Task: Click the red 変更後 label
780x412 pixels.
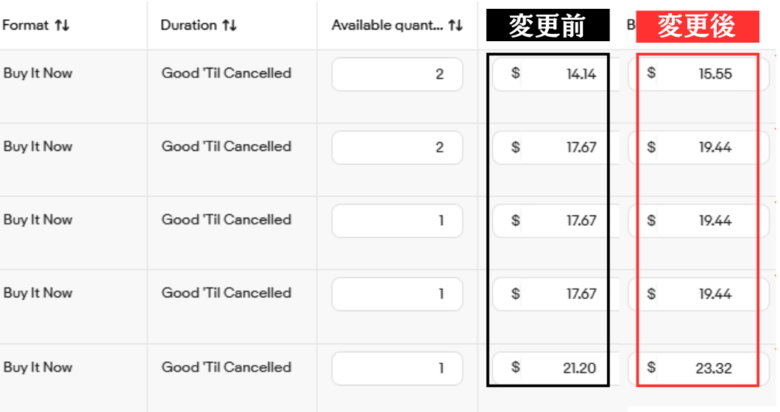Action: point(698,27)
